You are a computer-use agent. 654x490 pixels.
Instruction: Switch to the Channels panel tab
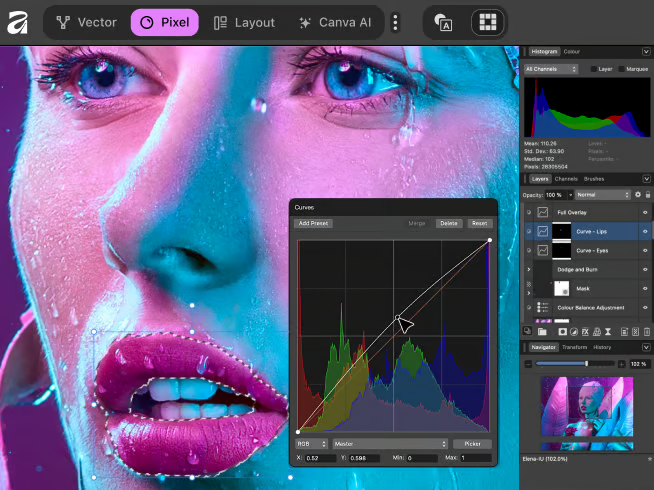point(566,178)
